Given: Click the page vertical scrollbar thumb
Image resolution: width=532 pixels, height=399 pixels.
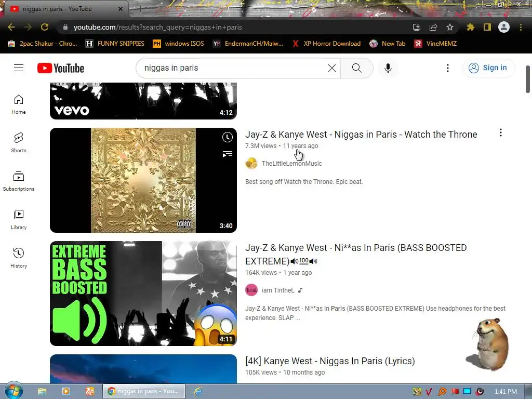Looking at the screenshot, I should pos(528,79).
